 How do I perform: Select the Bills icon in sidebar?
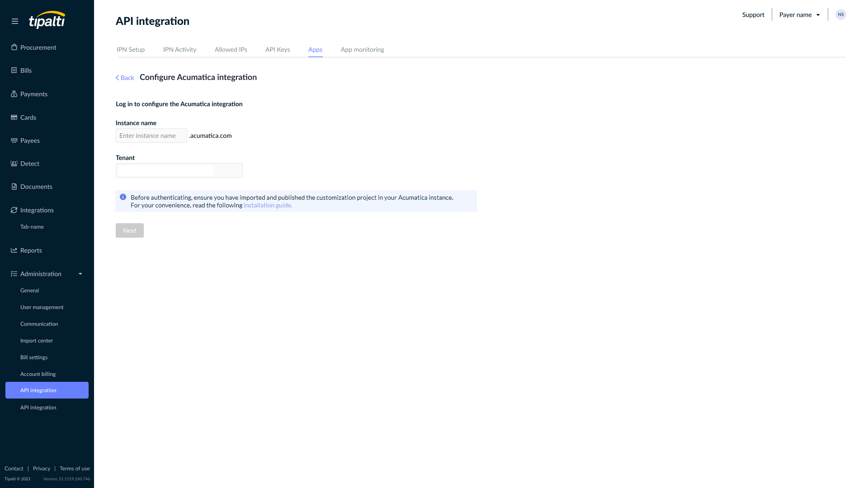click(x=14, y=70)
